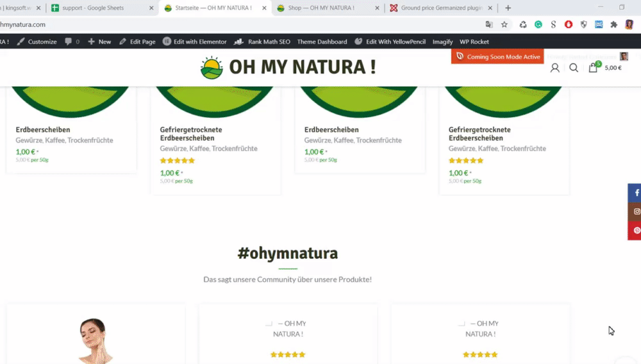Viewport: 641px width, 364px height.
Task: Click Edit with Elementor
Action: [195, 42]
